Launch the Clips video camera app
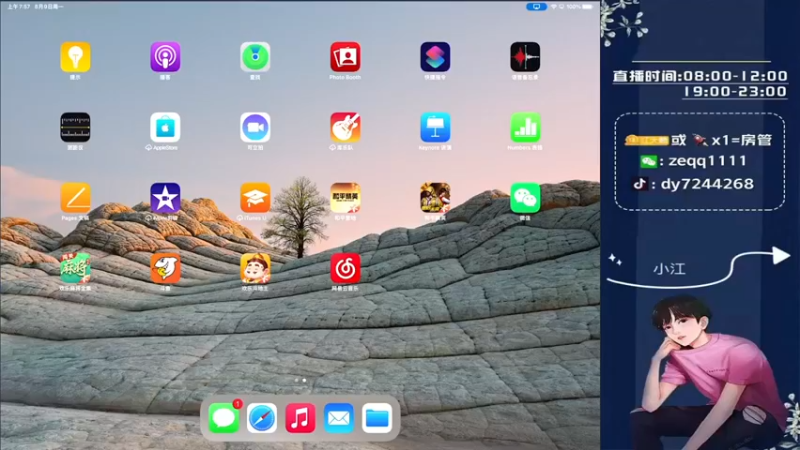800x450 pixels. click(255, 127)
